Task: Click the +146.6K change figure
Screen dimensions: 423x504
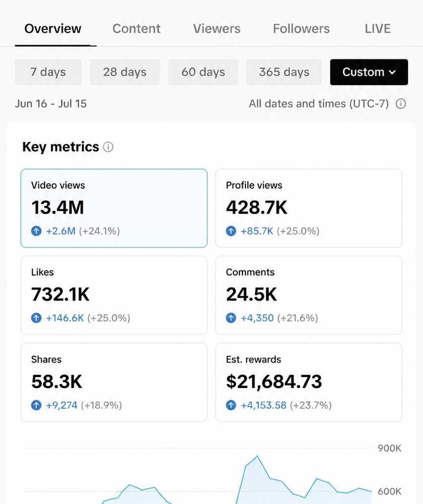Action: 65,318
